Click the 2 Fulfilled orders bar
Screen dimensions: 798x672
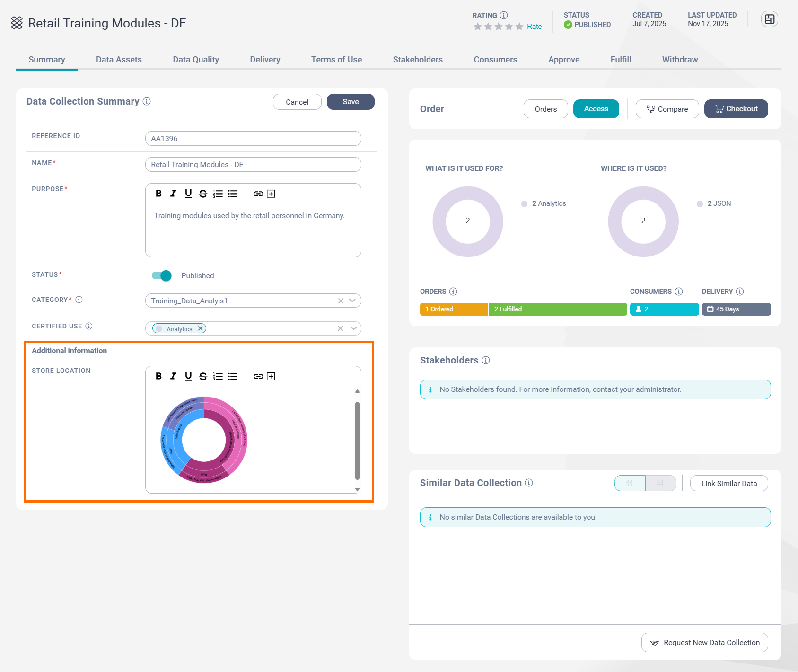[558, 309]
